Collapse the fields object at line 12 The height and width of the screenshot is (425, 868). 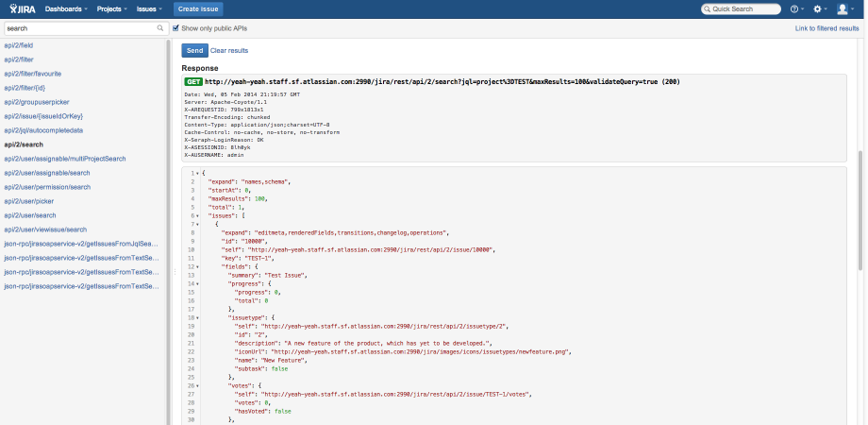click(197, 266)
